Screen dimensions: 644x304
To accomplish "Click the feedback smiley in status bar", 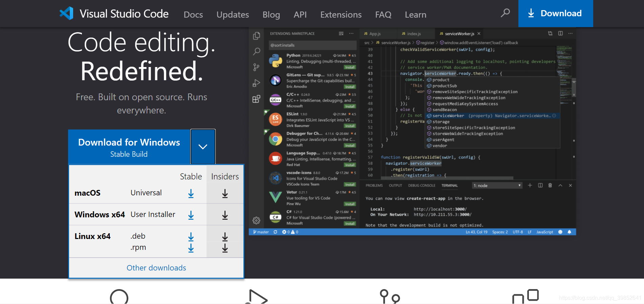I will coord(560,232).
